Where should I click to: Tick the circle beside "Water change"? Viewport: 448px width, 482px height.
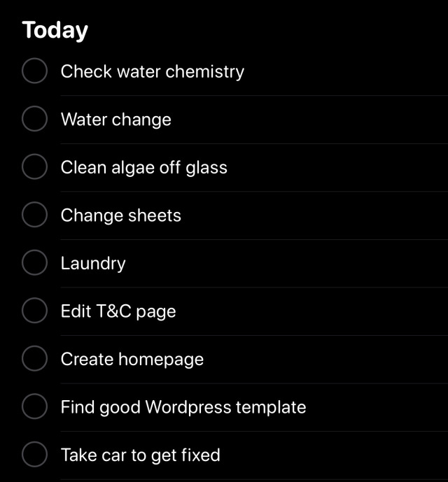(x=34, y=119)
